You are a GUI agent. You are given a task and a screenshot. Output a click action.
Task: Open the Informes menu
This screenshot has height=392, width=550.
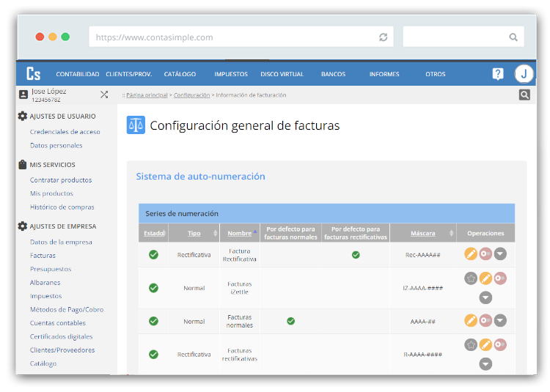[x=384, y=74]
